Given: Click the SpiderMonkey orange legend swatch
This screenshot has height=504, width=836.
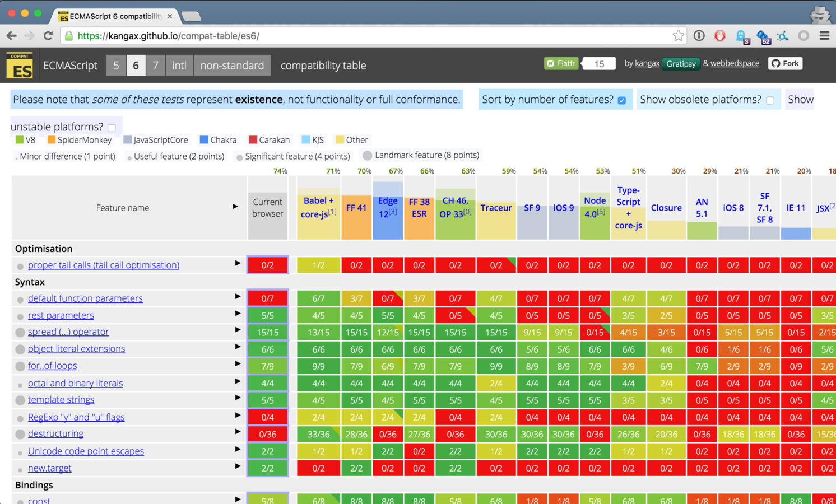Looking at the screenshot, I should pyautogui.click(x=52, y=139).
